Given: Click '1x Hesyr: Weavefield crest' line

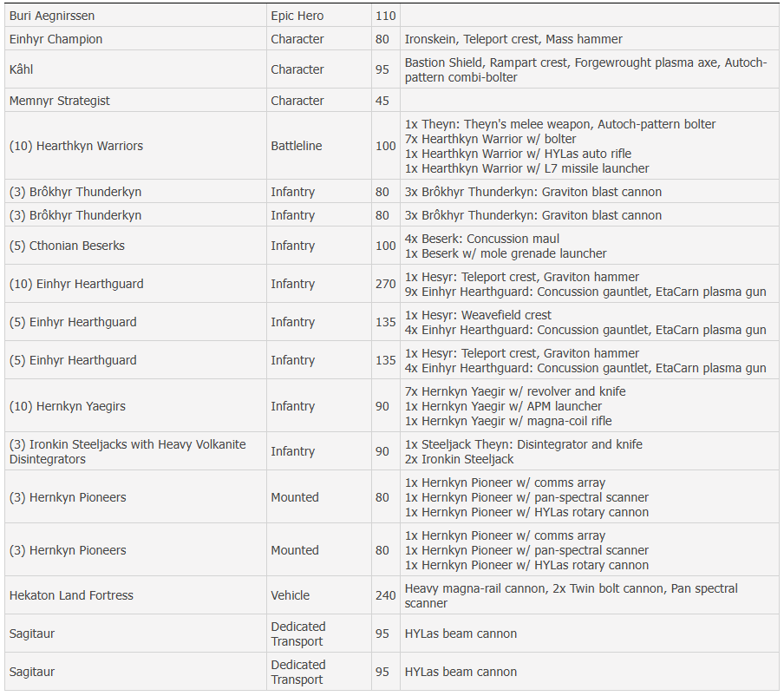Looking at the screenshot, I should pyautogui.click(x=478, y=315).
